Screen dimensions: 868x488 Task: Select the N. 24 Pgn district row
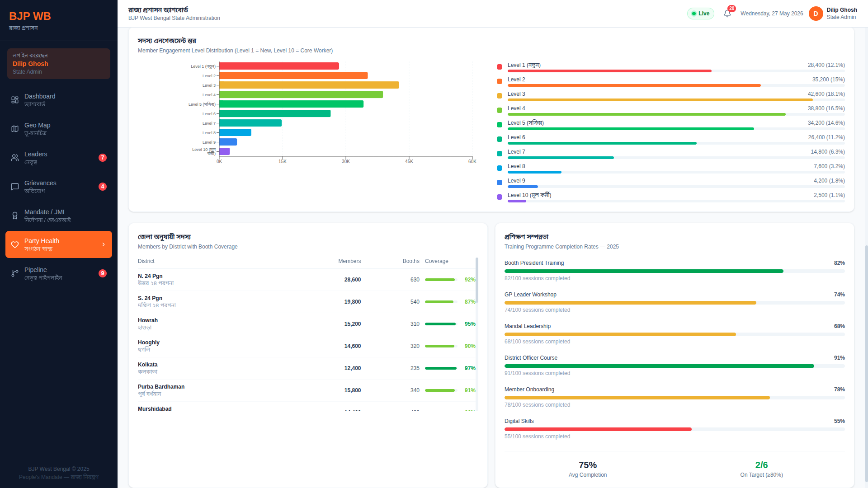click(x=307, y=280)
